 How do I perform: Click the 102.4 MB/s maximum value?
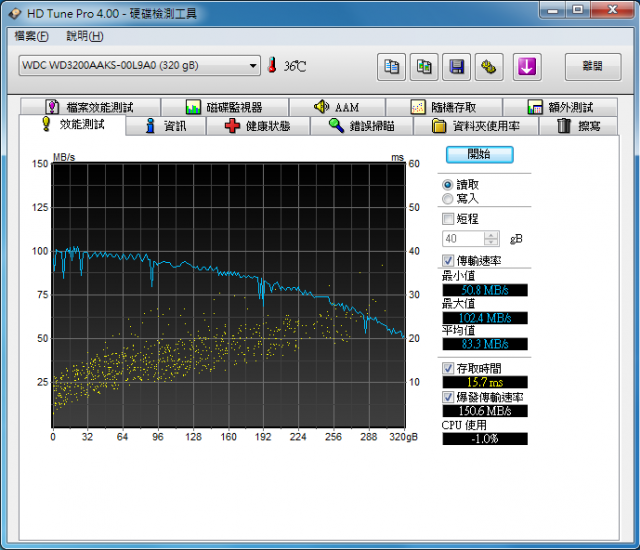(485, 318)
